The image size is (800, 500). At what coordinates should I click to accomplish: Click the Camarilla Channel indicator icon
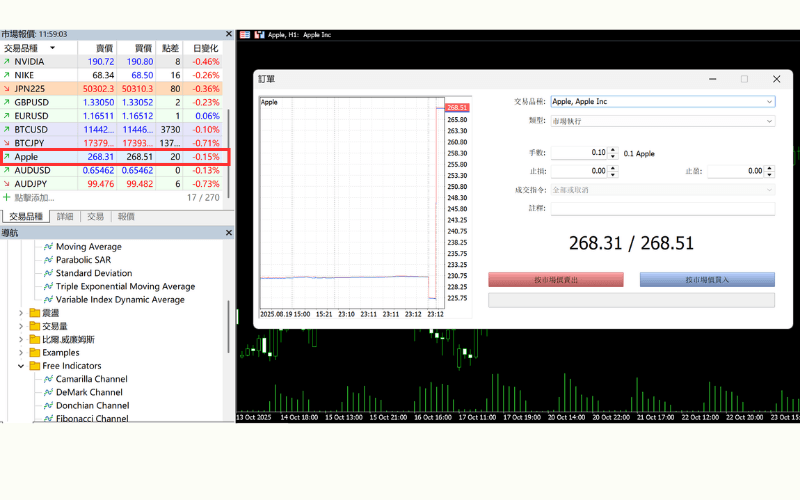pyautogui.click(x=47, y=380)
